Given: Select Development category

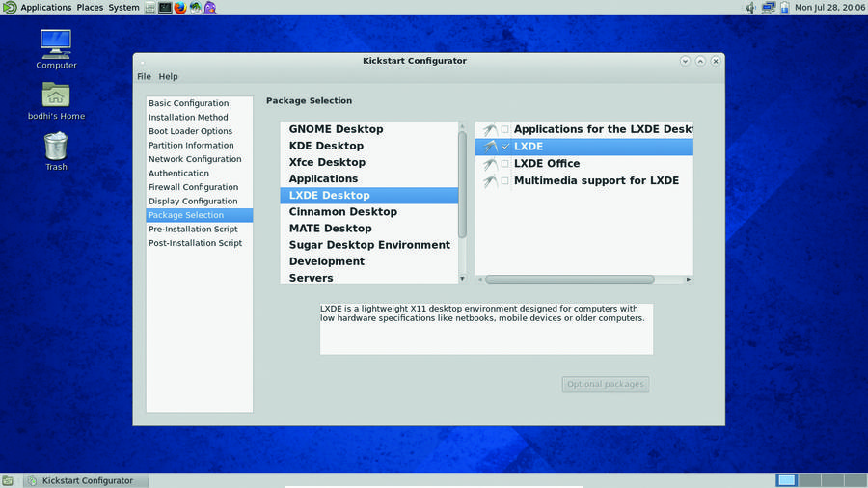Looking at the screenshot, I should tap(369, 261).
